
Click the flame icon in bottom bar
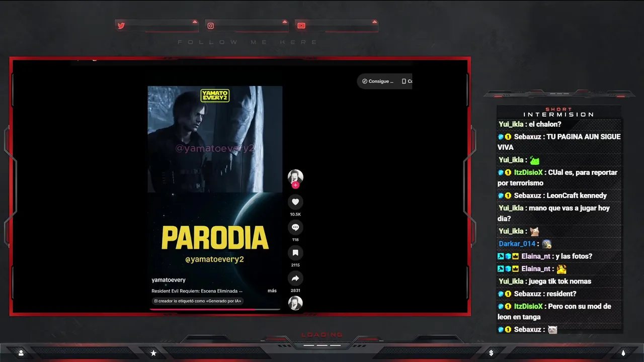click(623, 353)
